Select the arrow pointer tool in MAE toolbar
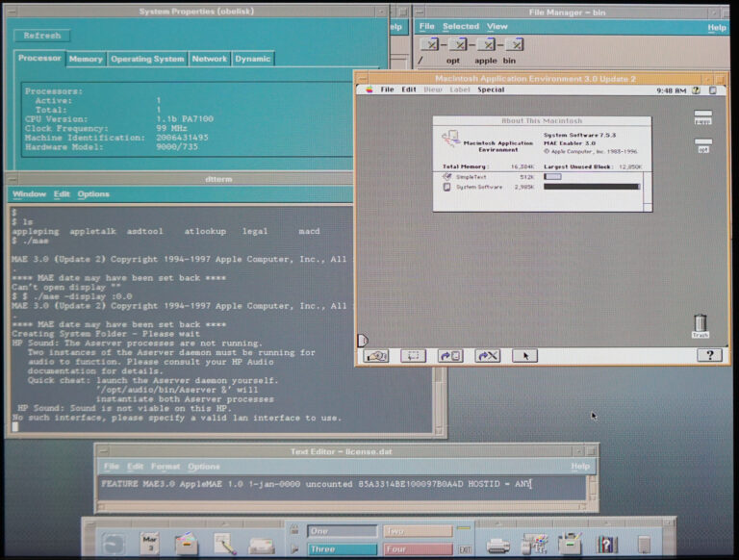Screen dimensions: 739x560 tap(524, 355)
